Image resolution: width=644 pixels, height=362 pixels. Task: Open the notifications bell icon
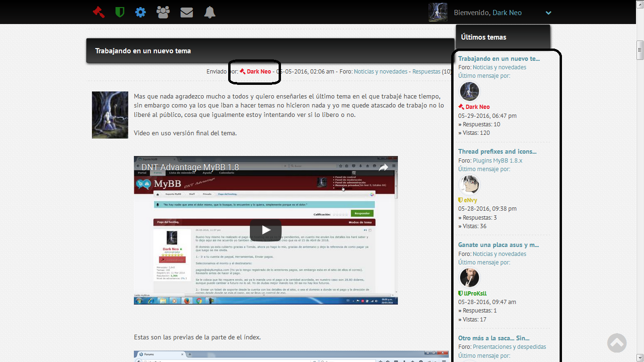210,12
